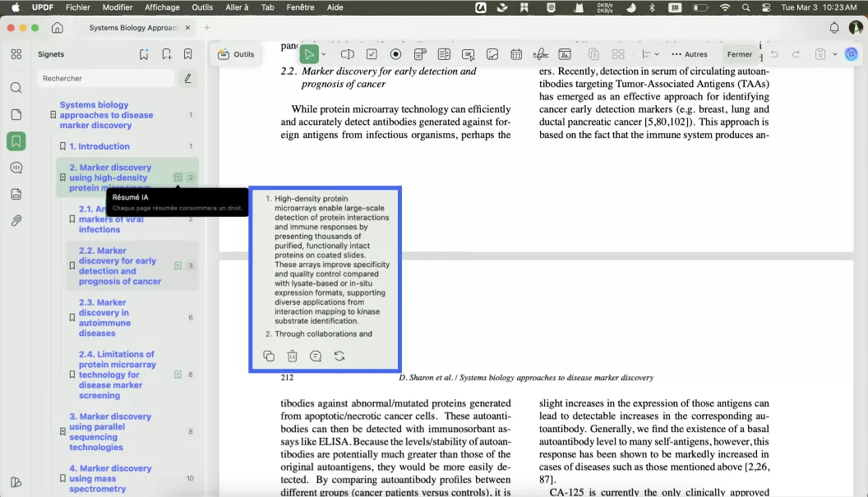Open the Autres options menu
The width and height of the screenshot is (868, 497).
coord(689,54)
